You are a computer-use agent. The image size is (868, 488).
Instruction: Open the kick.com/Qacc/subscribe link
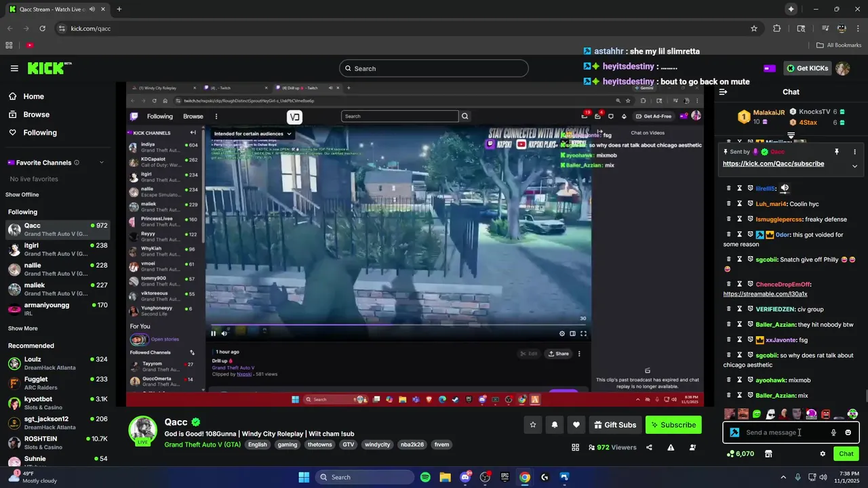pos(773,164)
